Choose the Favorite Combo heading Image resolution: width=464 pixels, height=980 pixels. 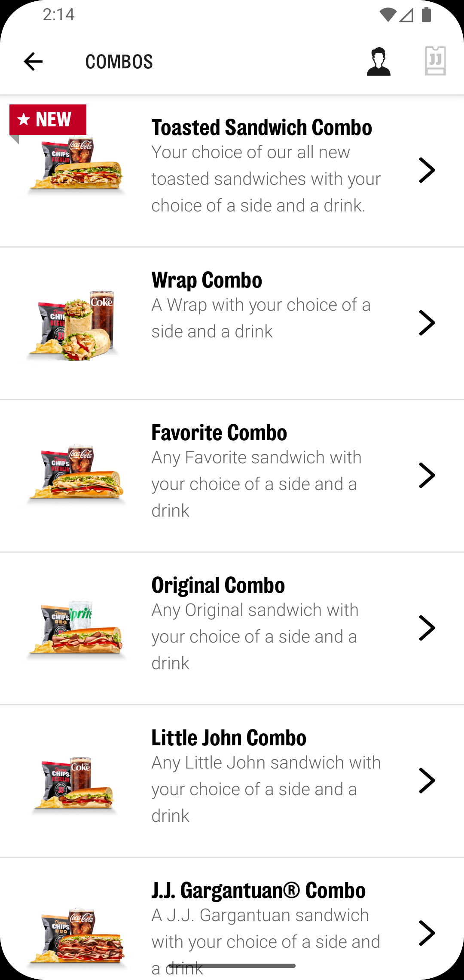point(219,433)
